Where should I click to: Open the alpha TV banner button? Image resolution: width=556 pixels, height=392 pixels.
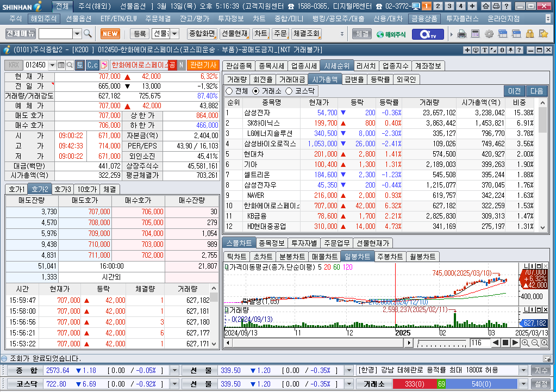coord(428,34)
